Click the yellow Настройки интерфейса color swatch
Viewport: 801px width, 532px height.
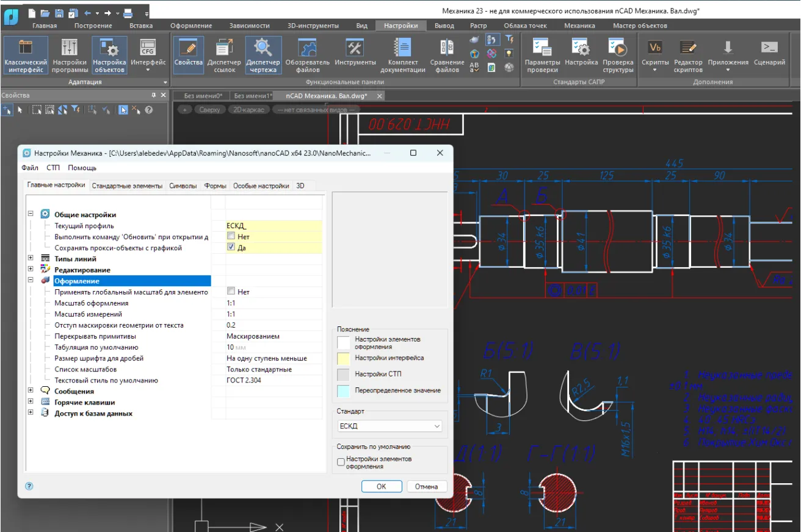344,358
